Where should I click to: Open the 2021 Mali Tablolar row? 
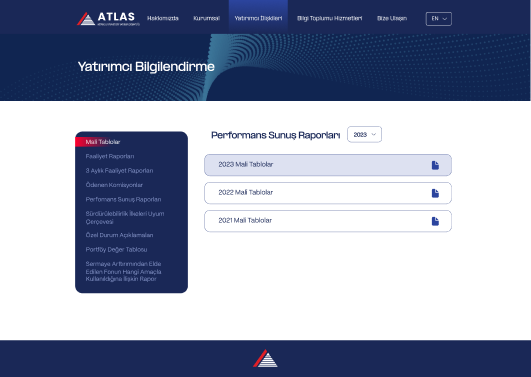tap(328, 221)
